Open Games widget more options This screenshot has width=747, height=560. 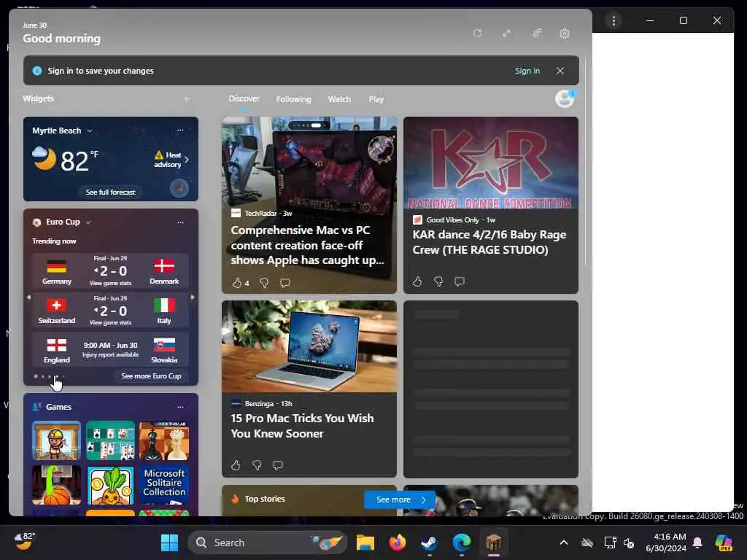tap(180, 407)
